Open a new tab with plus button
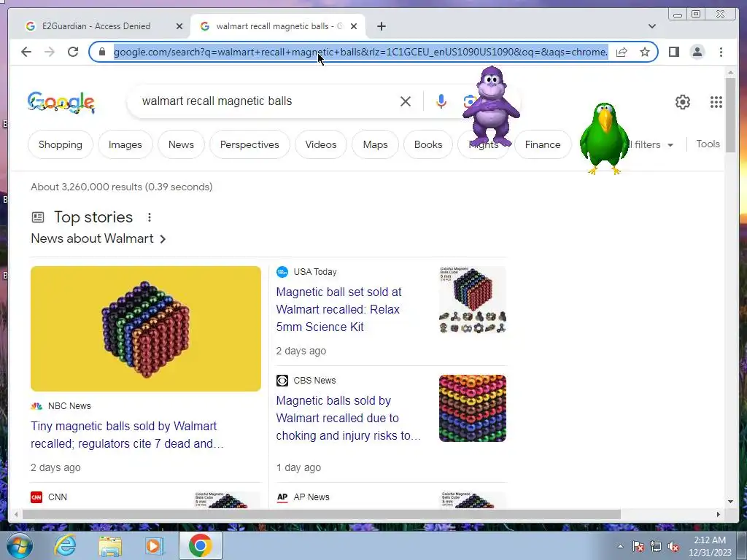747x560 pixels. [381, 26]
